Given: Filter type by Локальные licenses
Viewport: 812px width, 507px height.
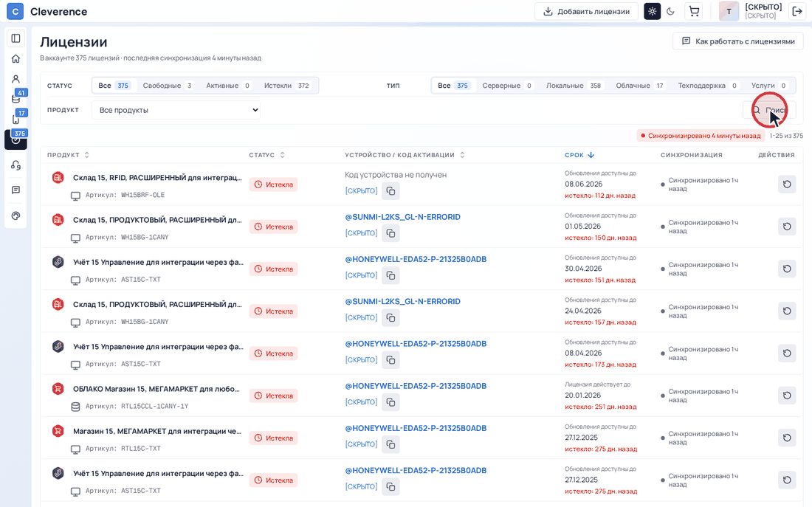Looking at the screenshot, I should tap(574, 86).
